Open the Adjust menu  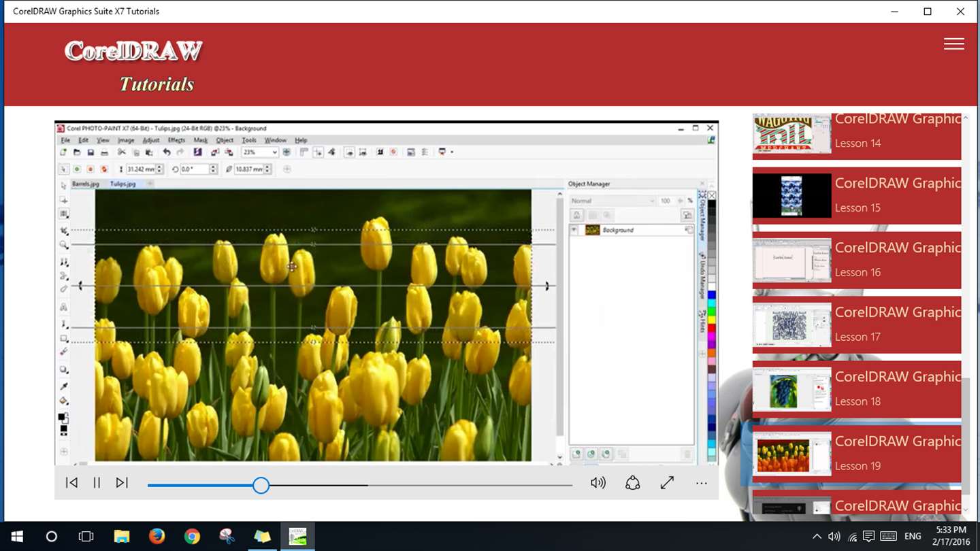coord(150,140)
